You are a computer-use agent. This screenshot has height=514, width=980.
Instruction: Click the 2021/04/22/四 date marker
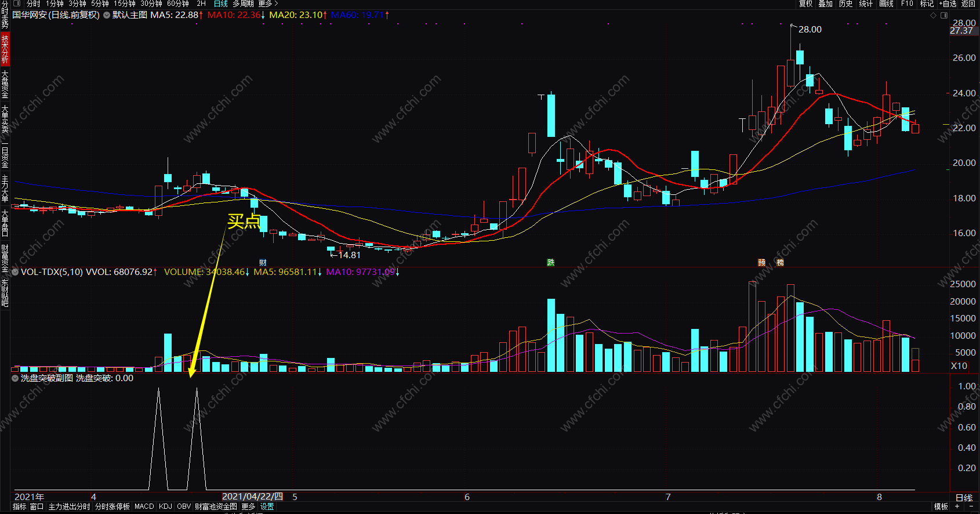pyautogui.click(x=253, y=497)
